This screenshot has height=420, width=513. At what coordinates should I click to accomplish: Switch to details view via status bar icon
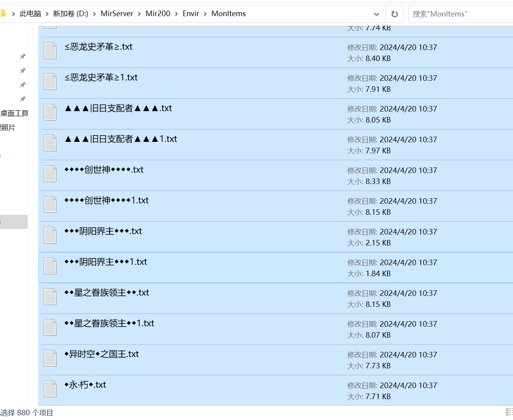click(x=509, y=412)
